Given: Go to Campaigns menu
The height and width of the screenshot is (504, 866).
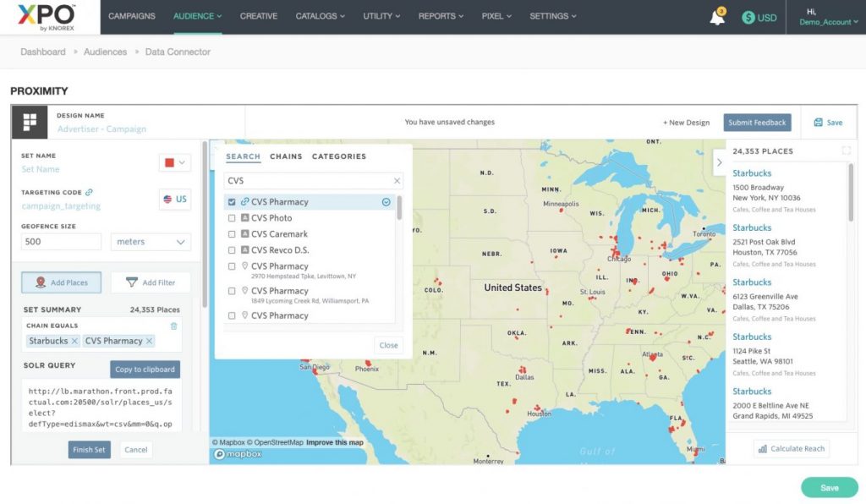Looking at the screenshot, I should [131, 17].
